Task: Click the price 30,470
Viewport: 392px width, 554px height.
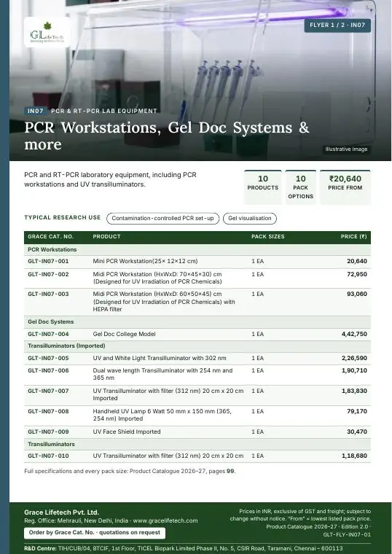Action: pos(357,432)
